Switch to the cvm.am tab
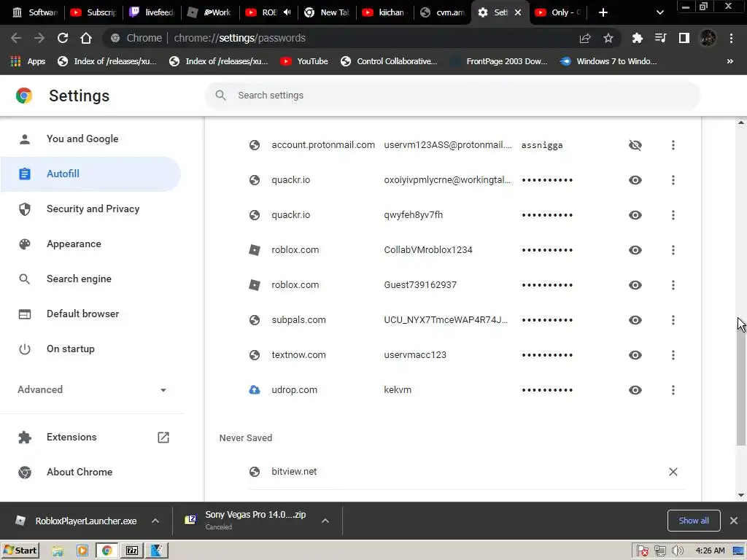 tap(443, 12)
